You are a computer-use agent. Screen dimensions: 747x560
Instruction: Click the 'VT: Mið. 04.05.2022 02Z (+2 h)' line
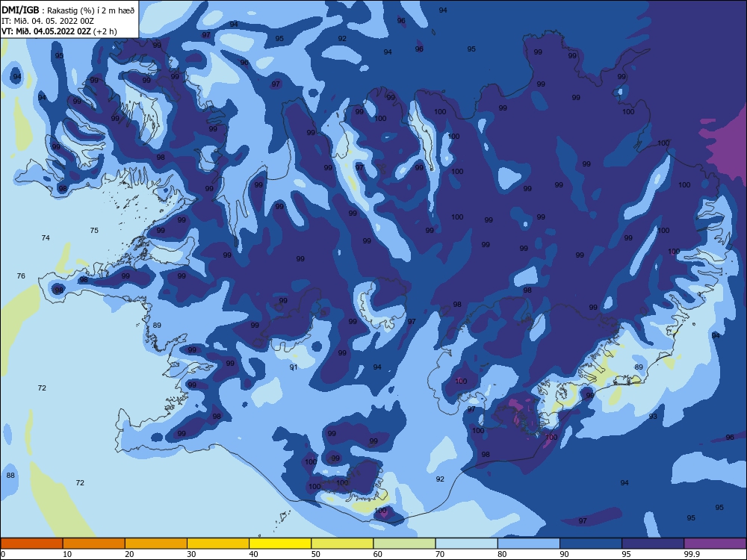pyautogui.click(x=59, y=31)
